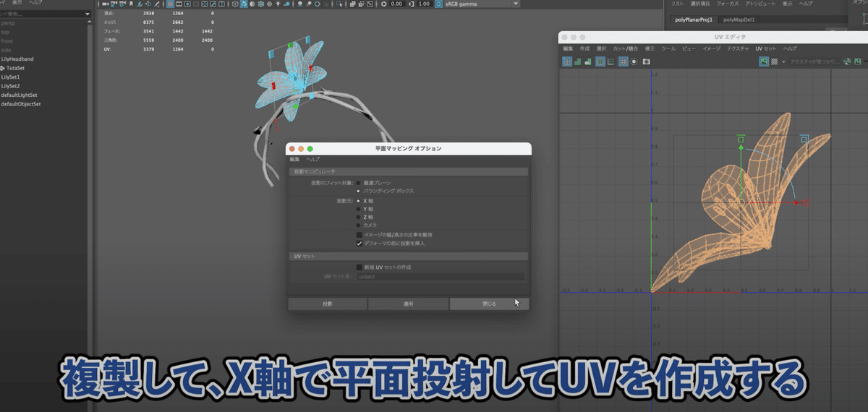Open アトリビュート menu in Attribute Editor
Viewport: 868px width, 412px height.
[x=759, y=4]
